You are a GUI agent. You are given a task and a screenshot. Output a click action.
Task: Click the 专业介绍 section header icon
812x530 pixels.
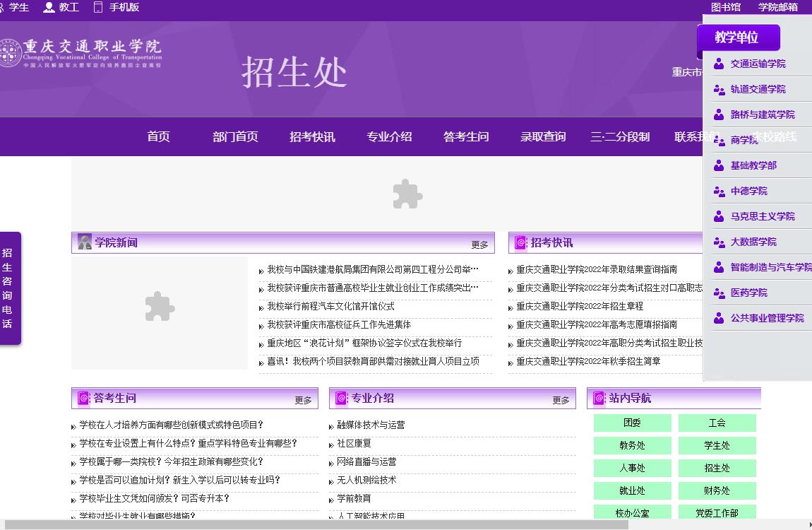(x=342, y=398)
